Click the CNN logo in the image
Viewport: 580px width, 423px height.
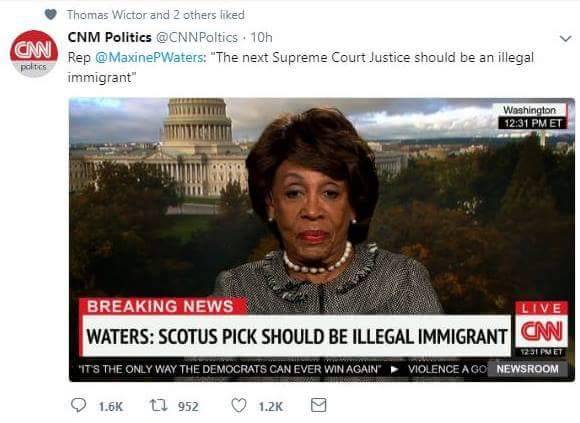pos(542,331)
